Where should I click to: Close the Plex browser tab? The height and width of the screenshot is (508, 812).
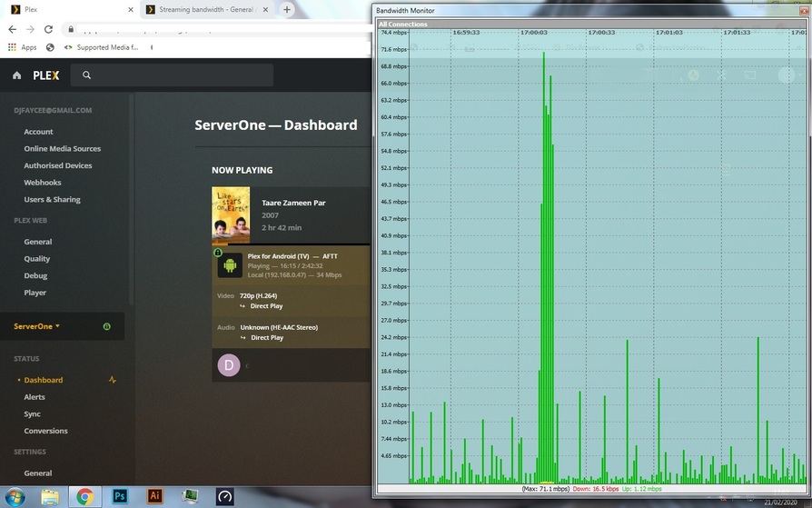point(131,9)
